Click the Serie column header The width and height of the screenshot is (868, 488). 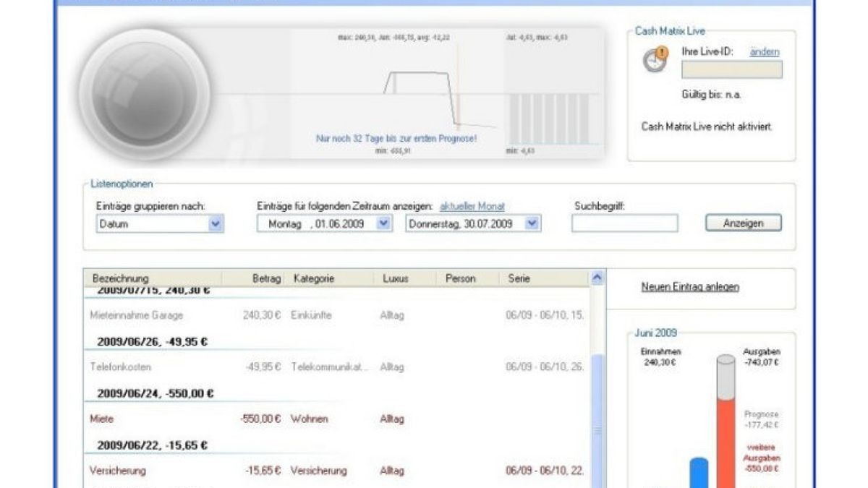tap(519, 278)
